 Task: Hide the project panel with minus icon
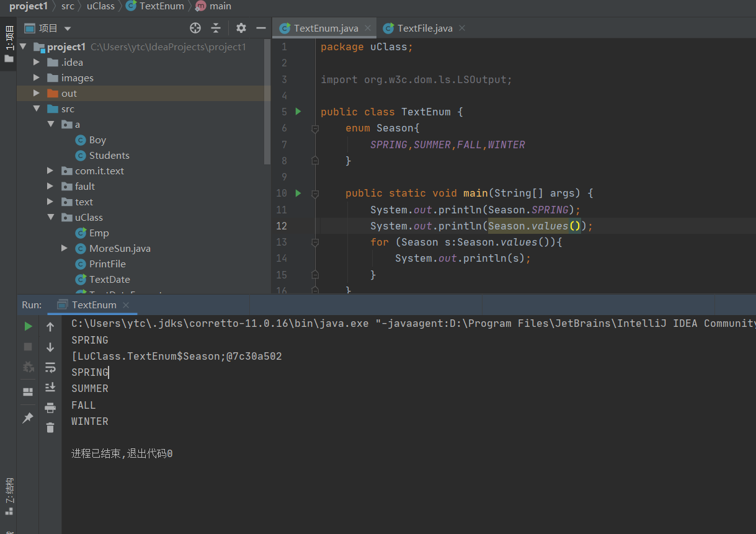[x=261, y=28]
